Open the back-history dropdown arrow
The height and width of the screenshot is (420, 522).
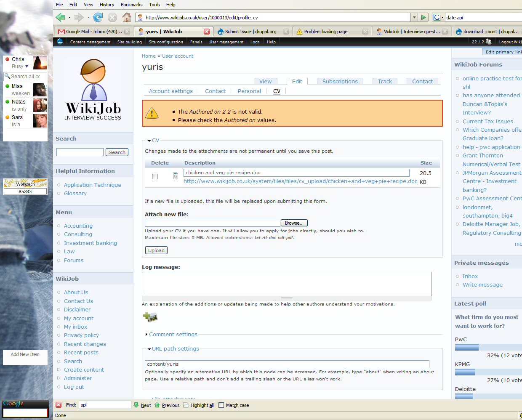tap(69, 18)
